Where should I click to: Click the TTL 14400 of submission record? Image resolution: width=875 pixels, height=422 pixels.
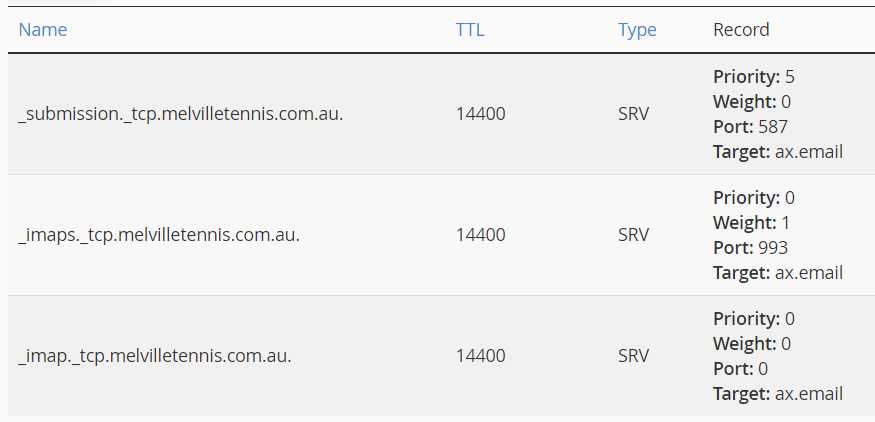point(480,114)
